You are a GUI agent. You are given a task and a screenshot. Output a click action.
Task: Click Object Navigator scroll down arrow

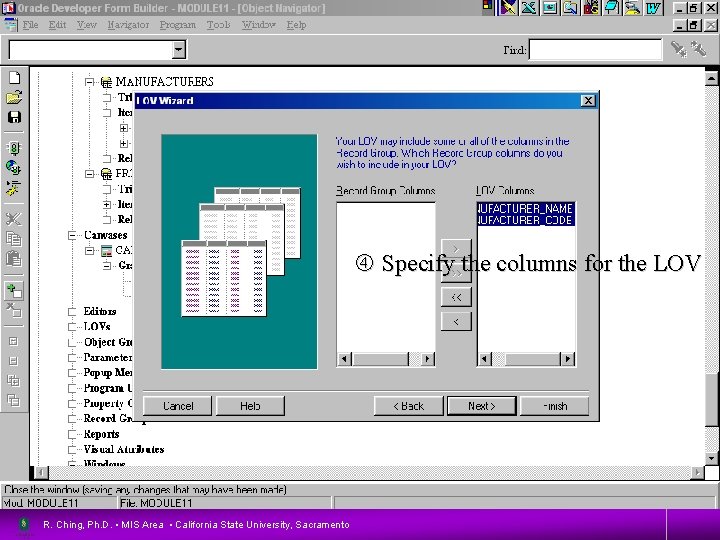tap(711, 458)
